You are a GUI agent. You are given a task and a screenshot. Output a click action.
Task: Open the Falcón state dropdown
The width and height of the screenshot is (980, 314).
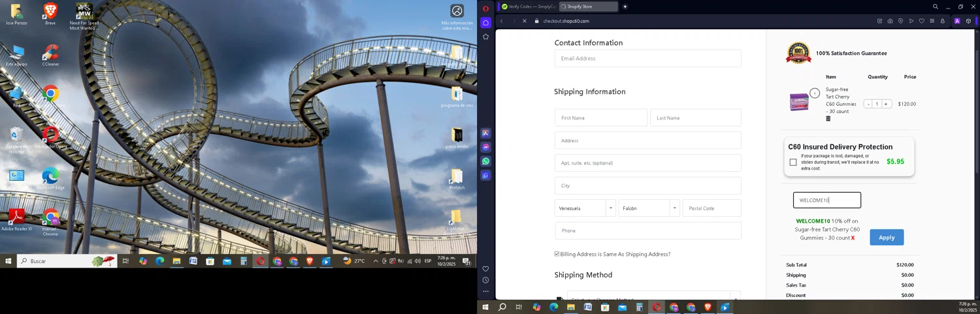[x=649, y=208]
